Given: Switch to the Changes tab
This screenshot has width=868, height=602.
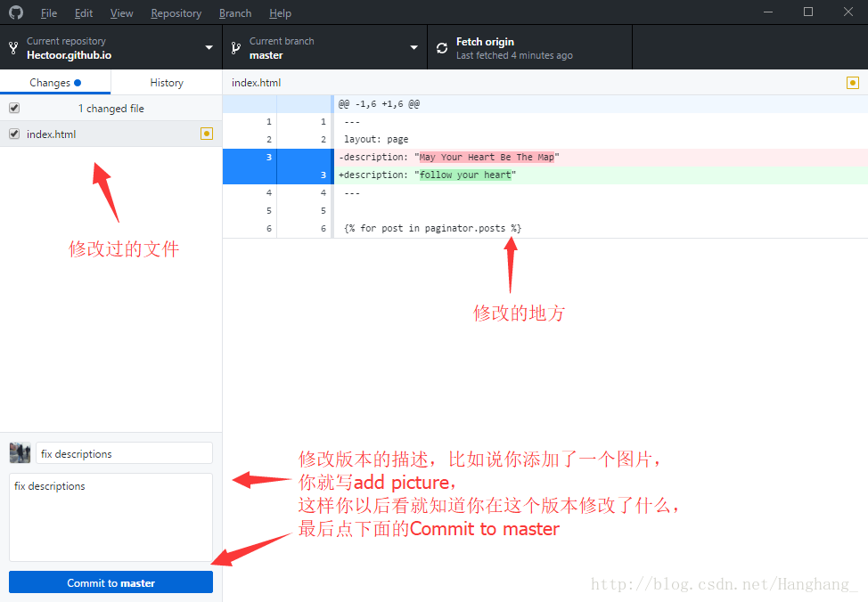Looking at the screenshot, I should pos(55,83).
